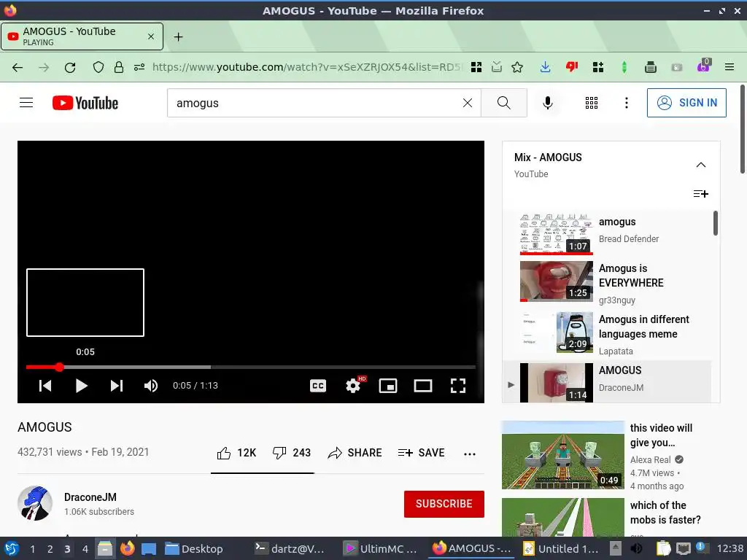The height and width of the screenshot is (560, 747).
Task: Switch to workspace 4 in taskbar
Action: pyautogui.click(x=85, y=549)
